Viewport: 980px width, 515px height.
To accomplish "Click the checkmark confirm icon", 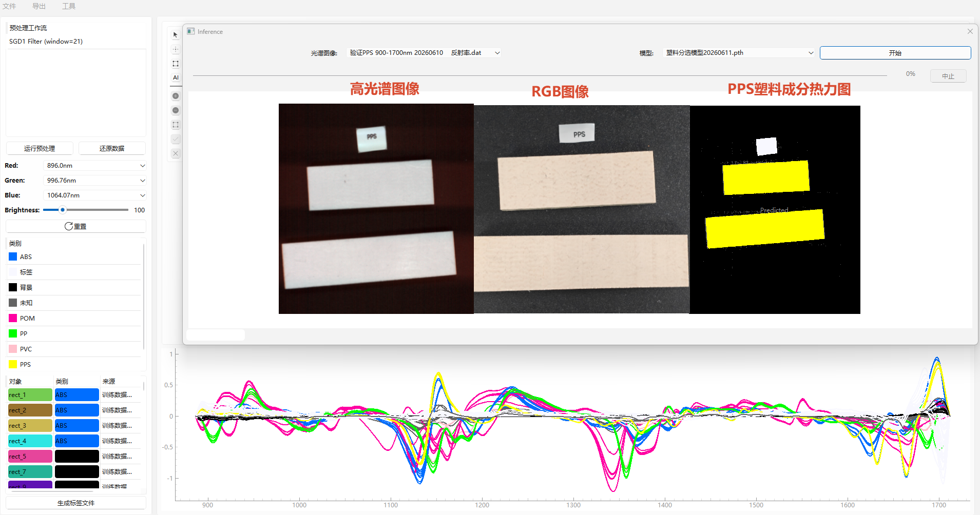I will (x=176, y=139).
